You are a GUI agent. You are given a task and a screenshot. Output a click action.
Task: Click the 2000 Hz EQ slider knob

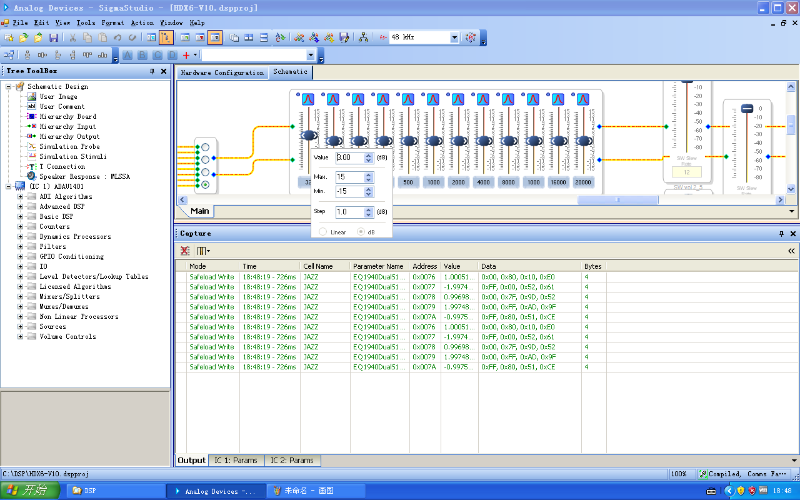458,140
